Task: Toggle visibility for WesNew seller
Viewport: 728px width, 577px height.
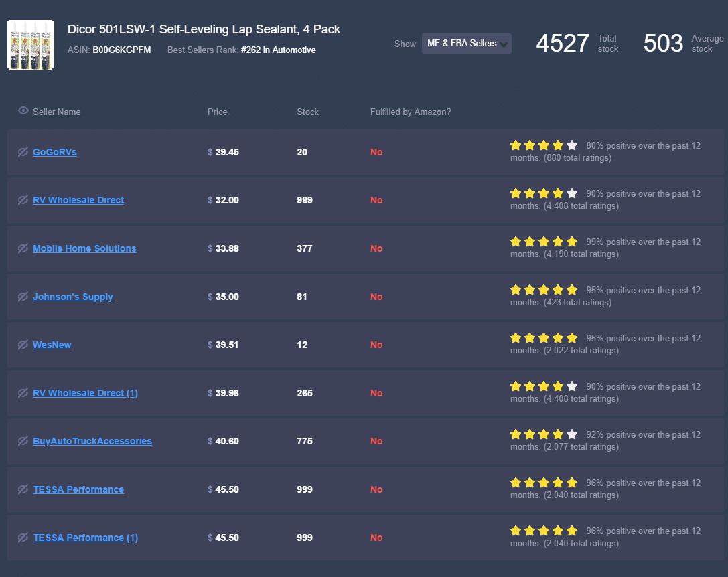Action: tap(23, 345)
